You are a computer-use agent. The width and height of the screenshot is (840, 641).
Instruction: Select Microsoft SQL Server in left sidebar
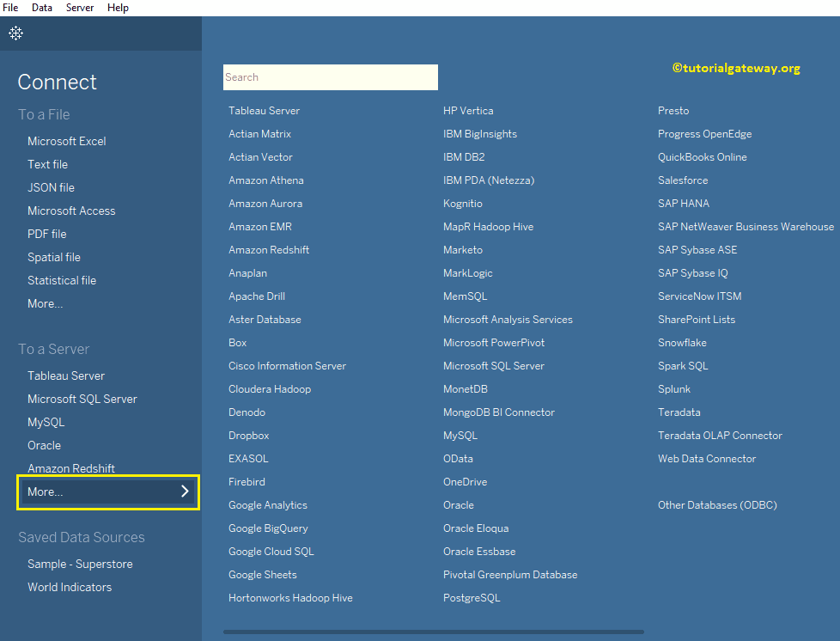coord(82,399)
